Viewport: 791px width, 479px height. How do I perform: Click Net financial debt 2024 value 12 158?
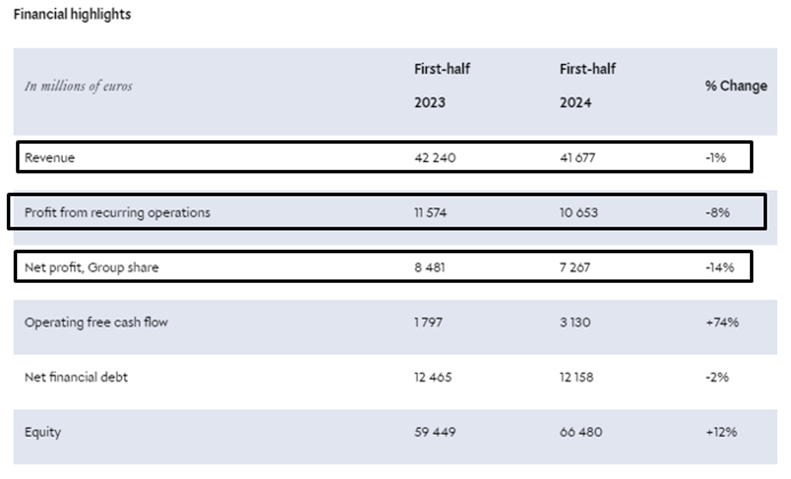click(x=577, y=378)
